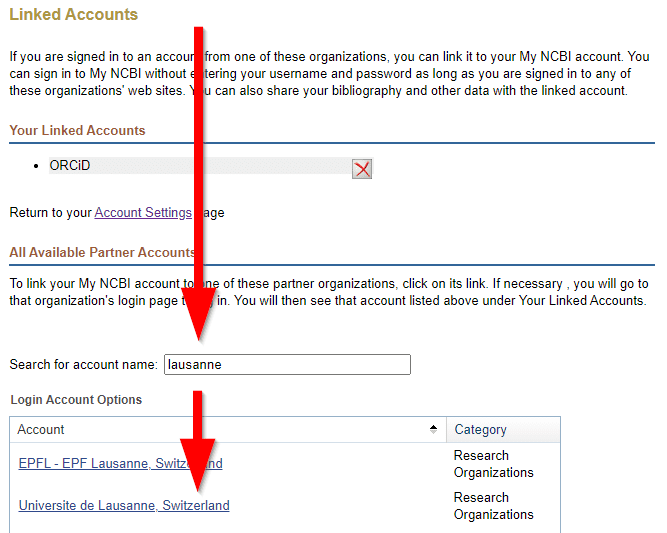Open the Account Settings link

pos(143,212)
